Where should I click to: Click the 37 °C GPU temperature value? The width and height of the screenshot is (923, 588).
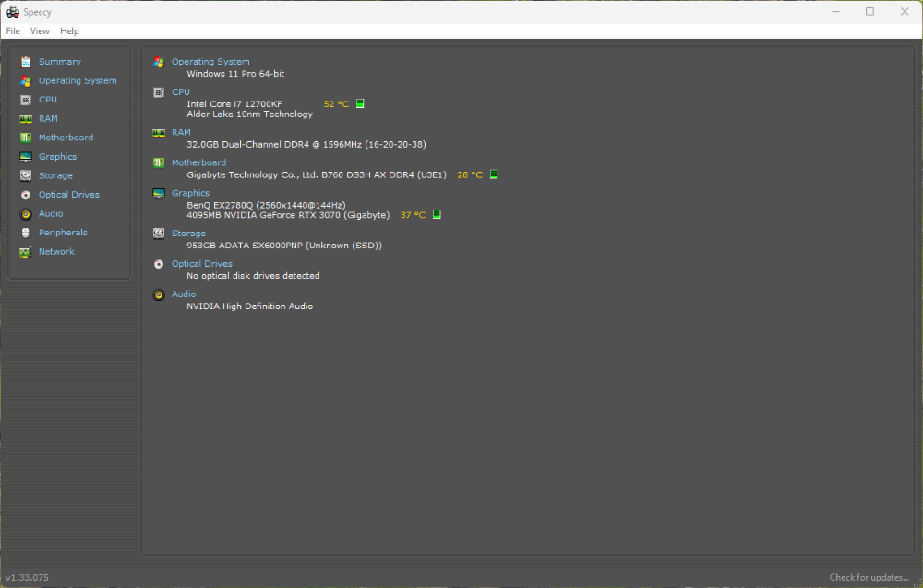[x=413, y=215]
